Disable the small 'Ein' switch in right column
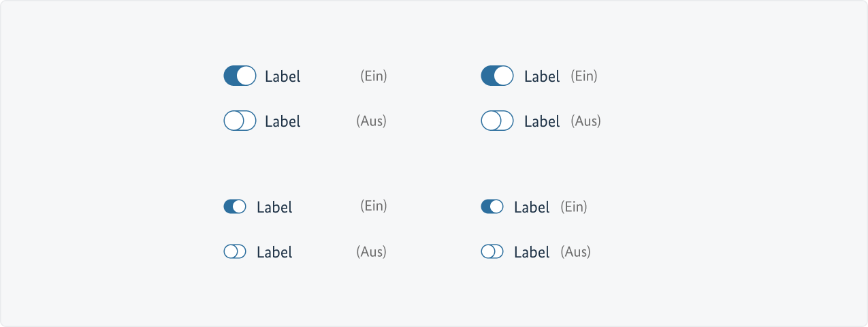This screenshot has height=327, width=868. coord(492,206)
